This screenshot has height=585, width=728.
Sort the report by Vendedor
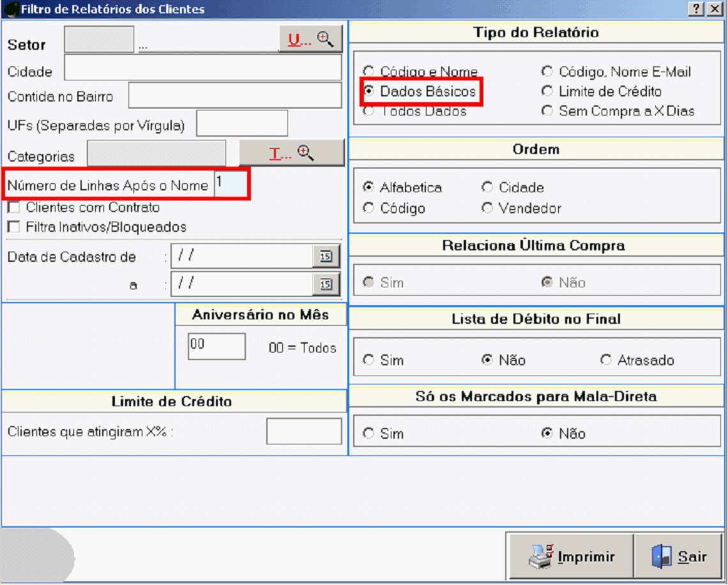click(x=488, y=208)
